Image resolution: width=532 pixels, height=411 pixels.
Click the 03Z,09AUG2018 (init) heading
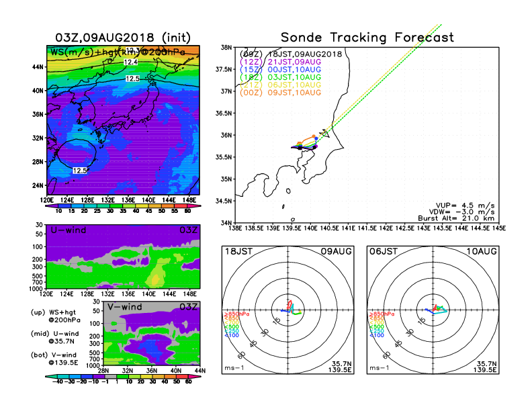[x=124, y=37]
